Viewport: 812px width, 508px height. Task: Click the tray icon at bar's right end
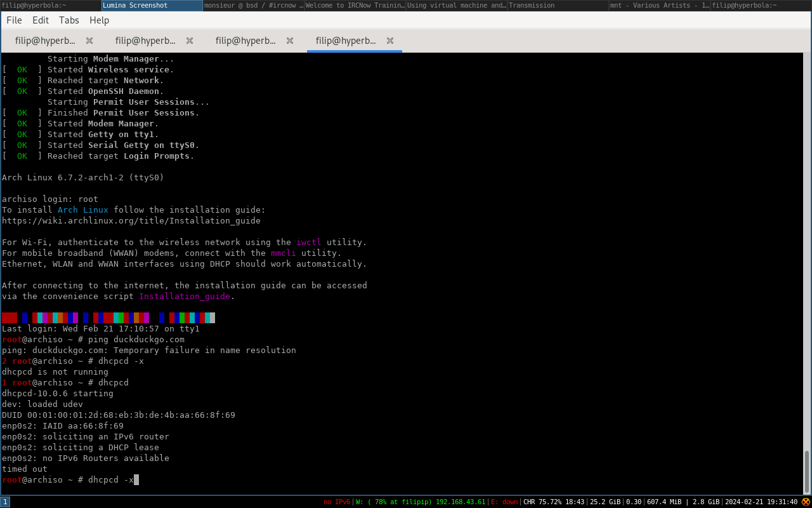[x=806, y=502]
